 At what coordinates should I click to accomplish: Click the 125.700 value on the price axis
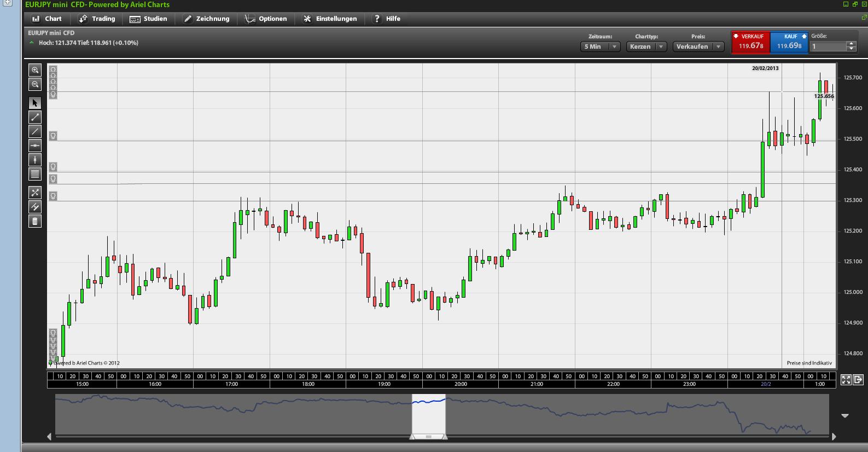pos(853,78)
